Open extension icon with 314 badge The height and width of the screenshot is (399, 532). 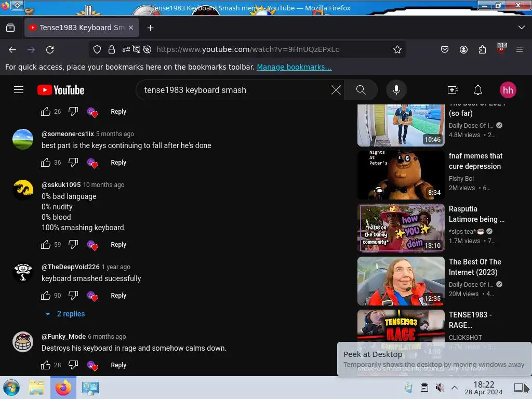(501, 48)
